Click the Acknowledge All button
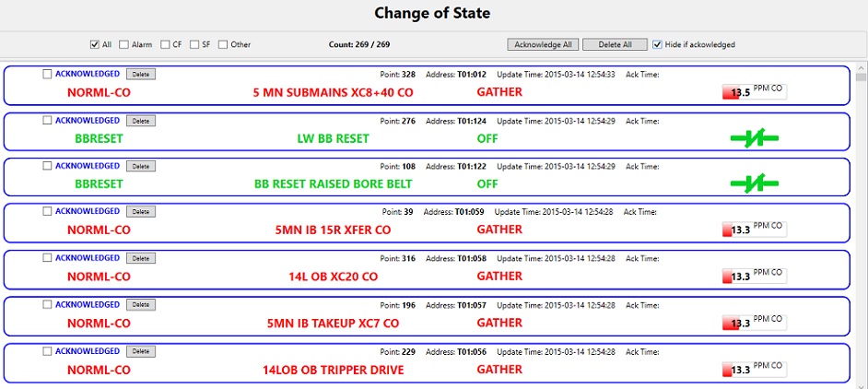This screenshot has width=868, height=389. pos(543,44)
